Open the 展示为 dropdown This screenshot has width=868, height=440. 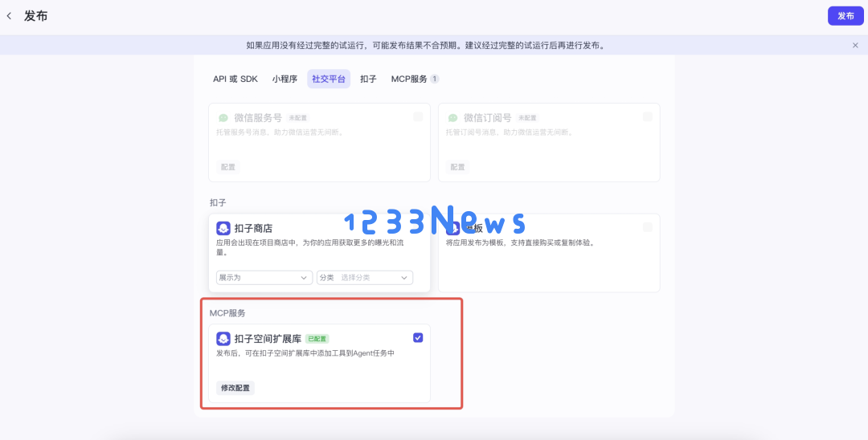point(264,278)
